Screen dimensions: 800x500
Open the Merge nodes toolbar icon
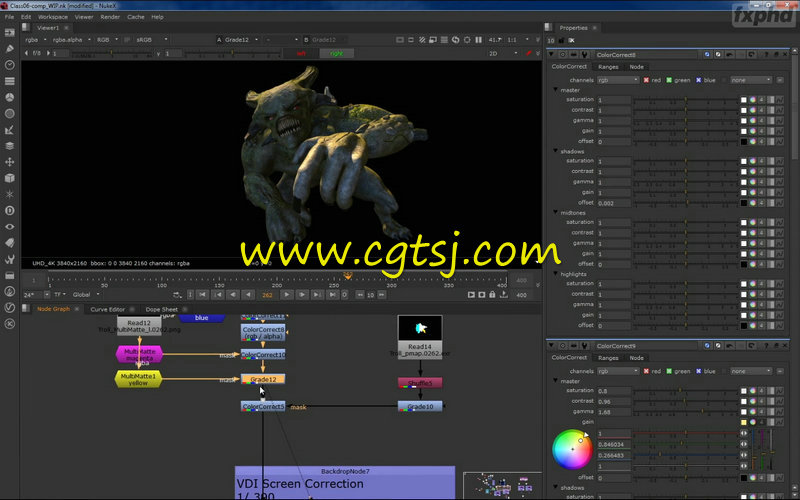click(x=9, y=146)
